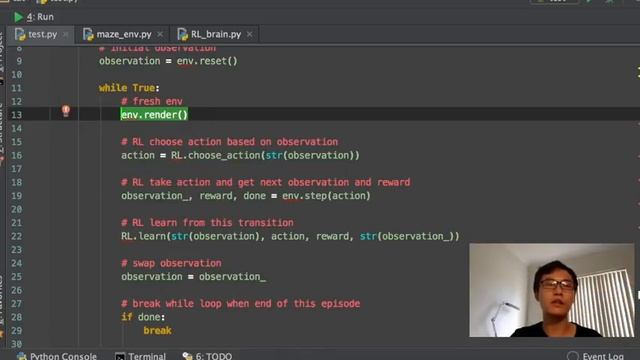Close the maze_env.py tab

[x=160, y=35]
